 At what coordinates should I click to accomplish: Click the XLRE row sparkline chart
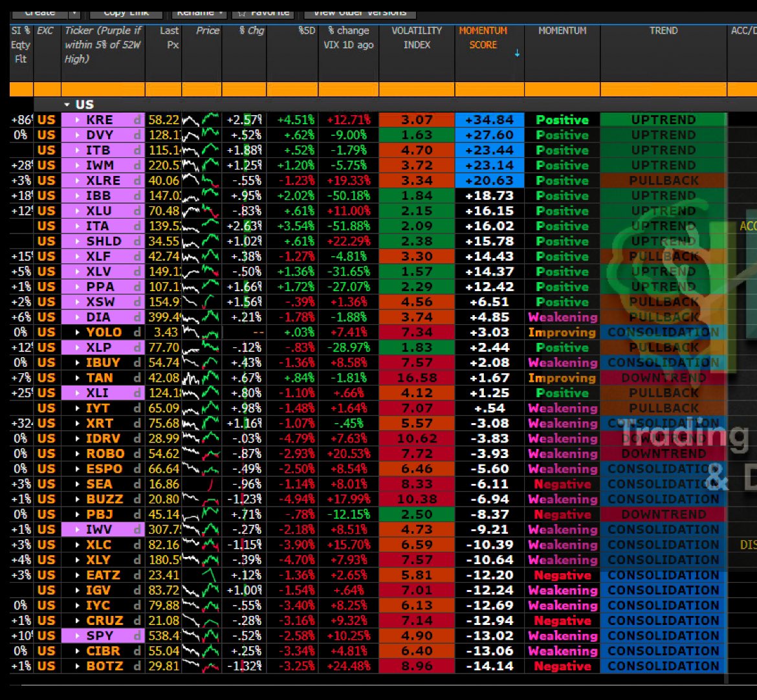click(201, 180)
